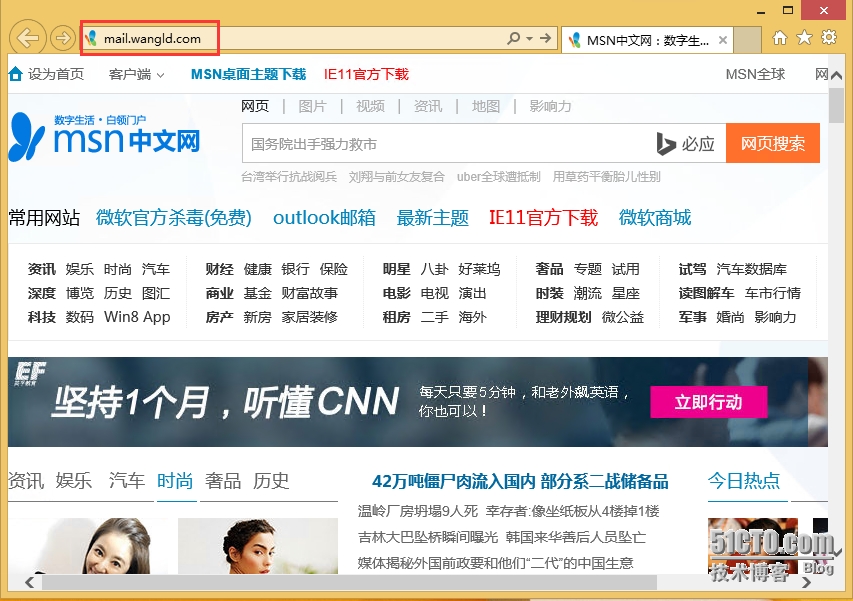Open the 理财规划 category link
Viewport: 853px width, 601px height.
point(563,317)
